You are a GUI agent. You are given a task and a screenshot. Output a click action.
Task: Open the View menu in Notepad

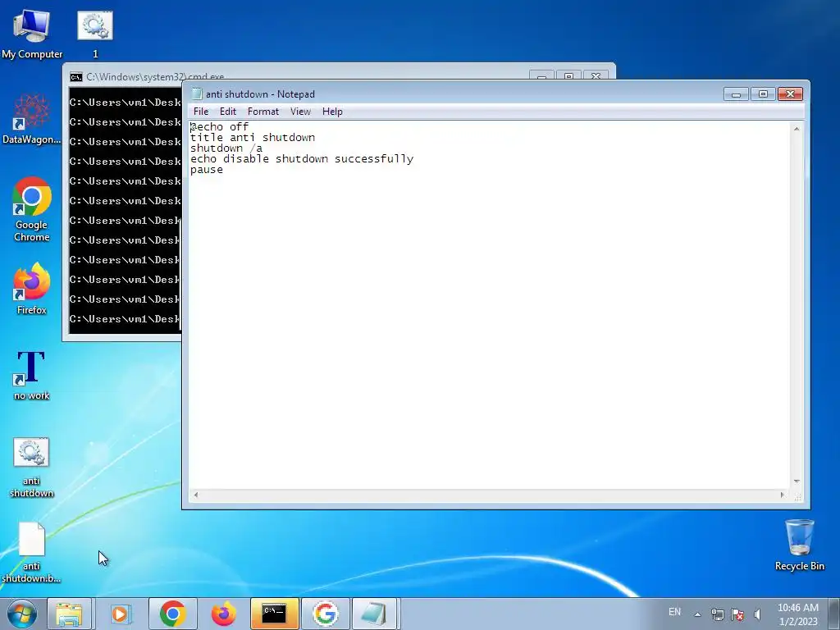(300, 112)
